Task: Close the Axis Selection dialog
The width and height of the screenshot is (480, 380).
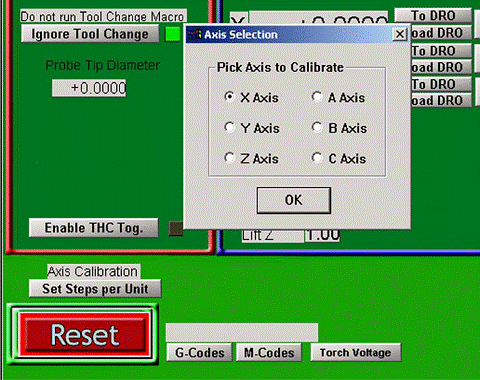Action: [400, 34]
